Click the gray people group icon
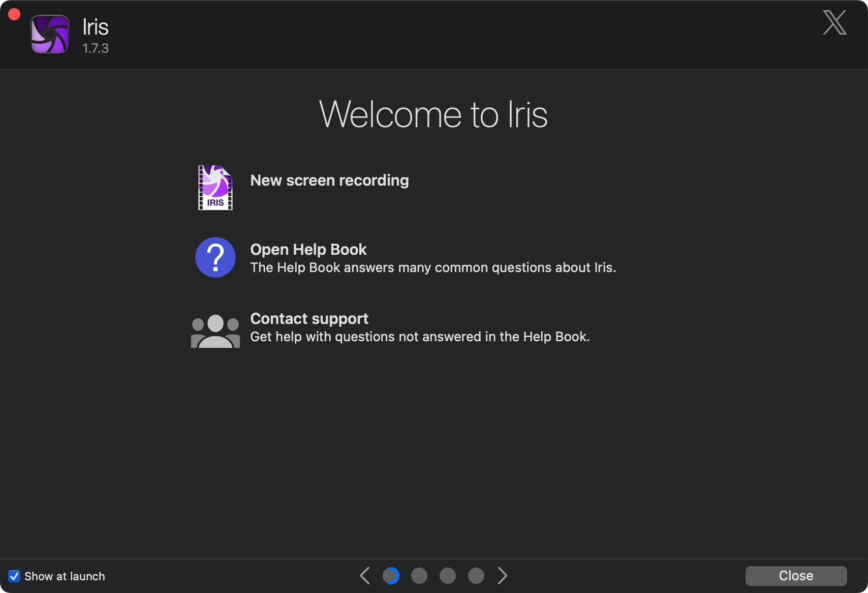The image size is (868, 593). pos(215,331)
